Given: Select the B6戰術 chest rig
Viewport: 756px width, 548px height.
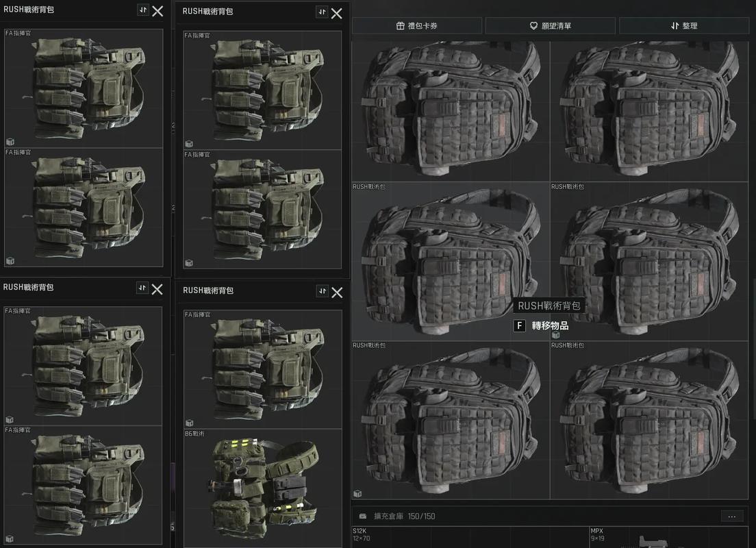Looking at the screenshot, I should 263,488.
